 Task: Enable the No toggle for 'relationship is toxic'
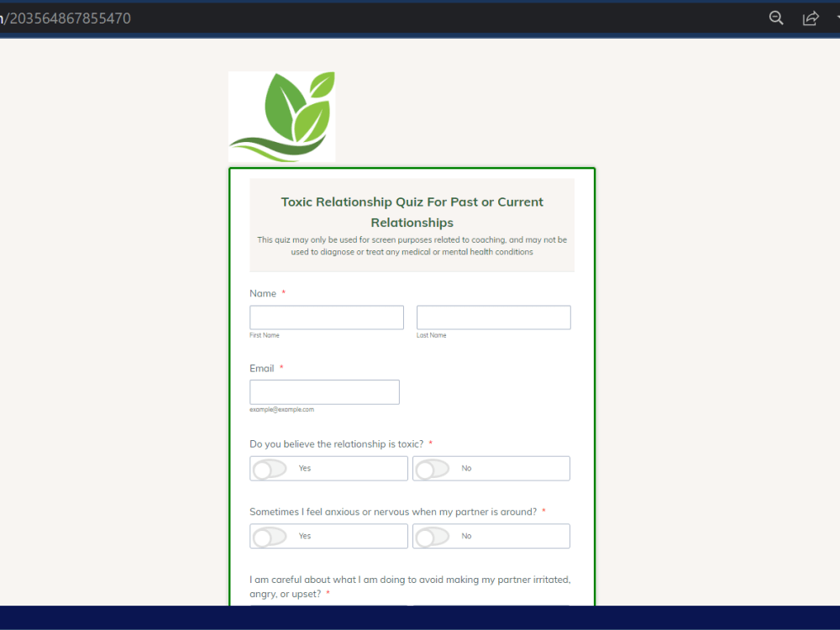pyautogui.click(x=491, y=468)
